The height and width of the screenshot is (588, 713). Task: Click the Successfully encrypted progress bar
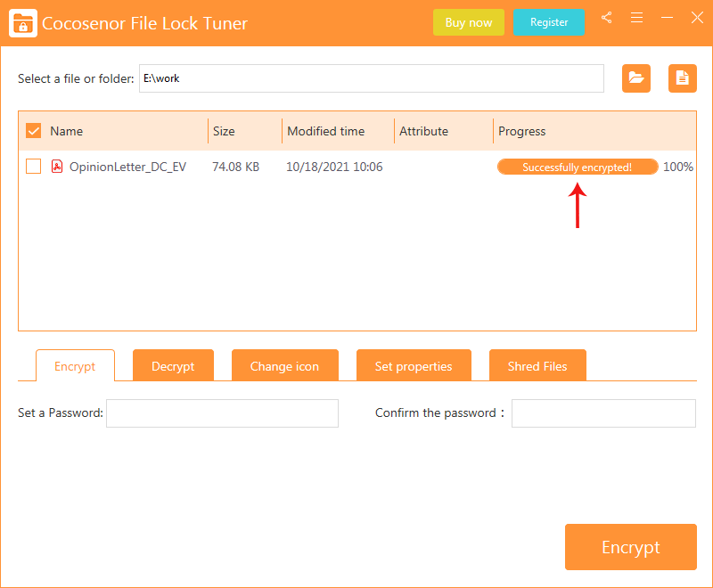[x=578, y=167]
